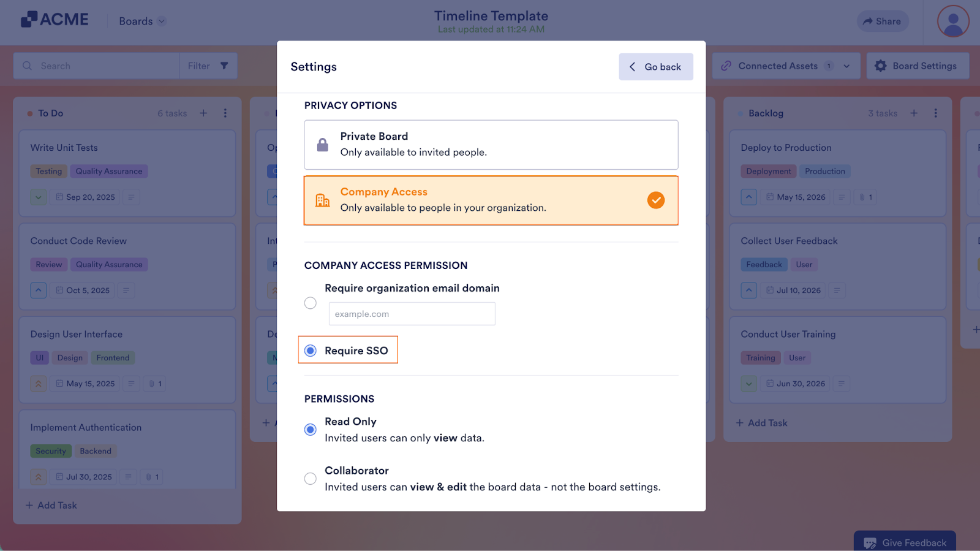Expand the Boards dropdown chevron
The height and width of the screenshot is (551, 980).
click(161, 21)
